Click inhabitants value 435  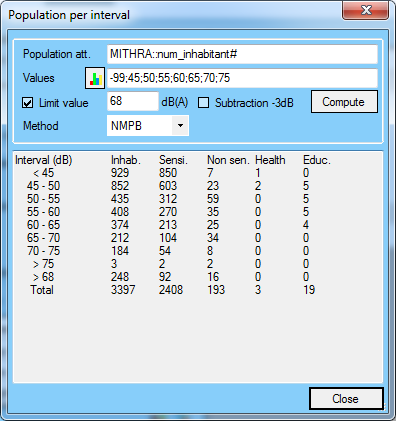coord(120,199)
